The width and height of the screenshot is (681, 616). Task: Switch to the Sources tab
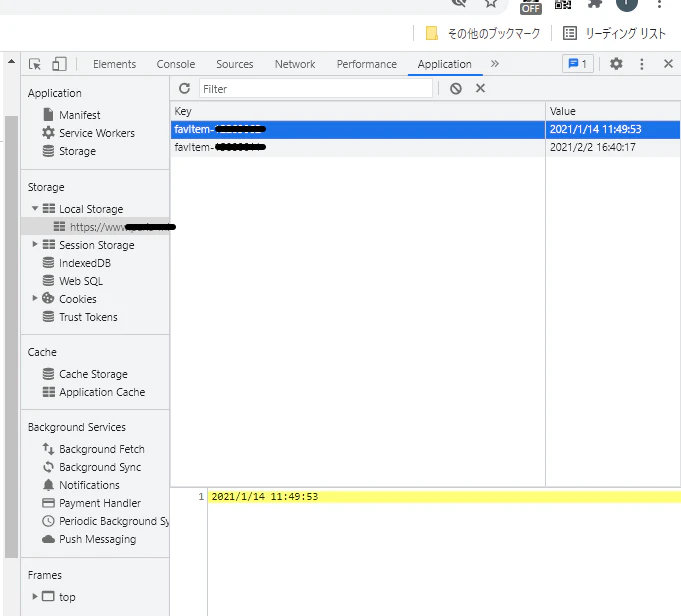tap(235, 64)
